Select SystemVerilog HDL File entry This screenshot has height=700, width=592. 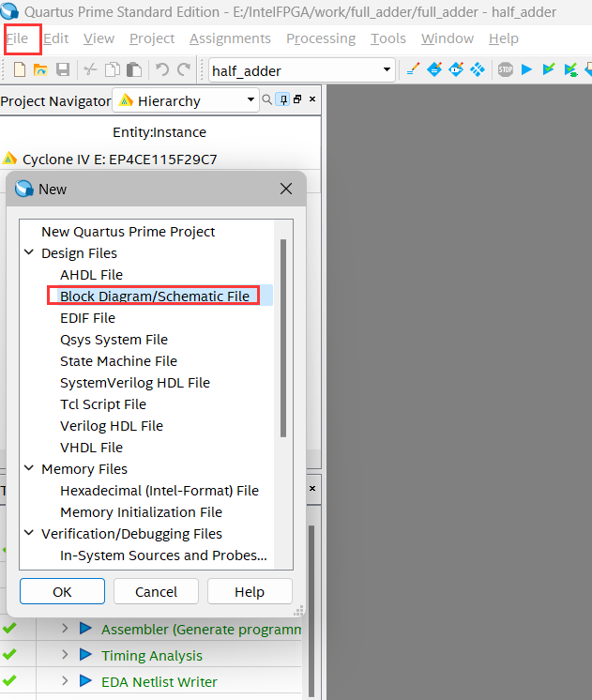pos(135,383)
